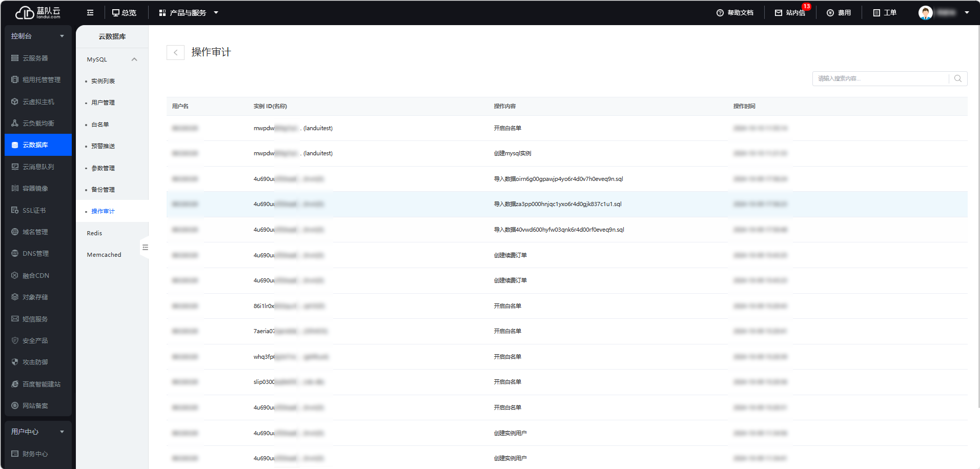This screenshot has height=469, width=980.
Task: Open SSL证书 in left sidebar
Action: [x=34, y=211]
